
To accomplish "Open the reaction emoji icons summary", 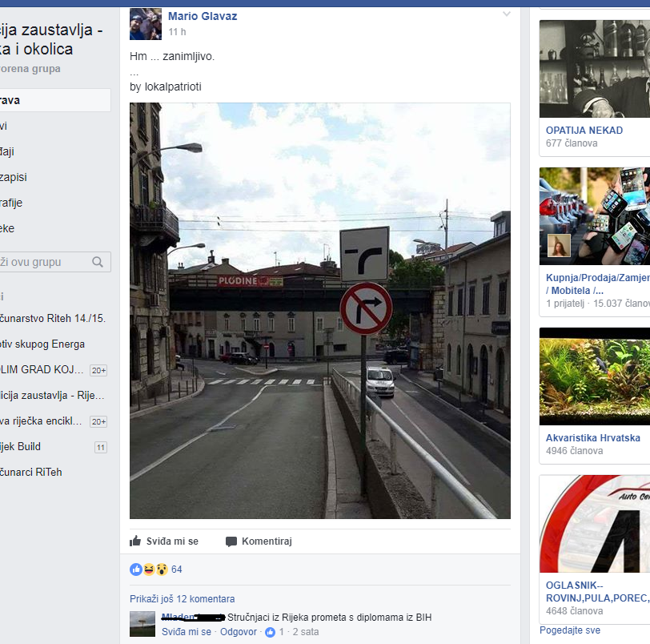I will pyautogui.click(x=148, y=570).
